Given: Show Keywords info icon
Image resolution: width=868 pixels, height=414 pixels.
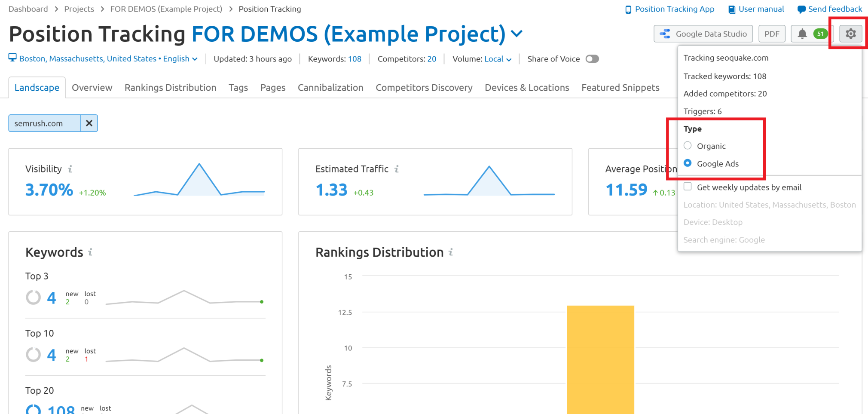Looking at the screenshot, I should (x=90, y=252).
